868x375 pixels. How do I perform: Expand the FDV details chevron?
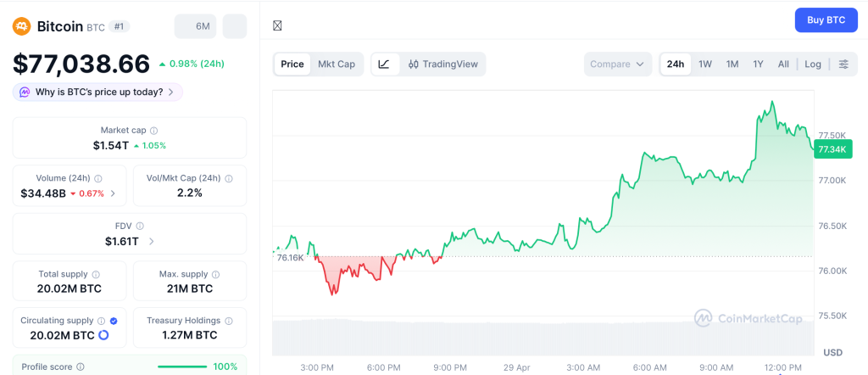151,241
